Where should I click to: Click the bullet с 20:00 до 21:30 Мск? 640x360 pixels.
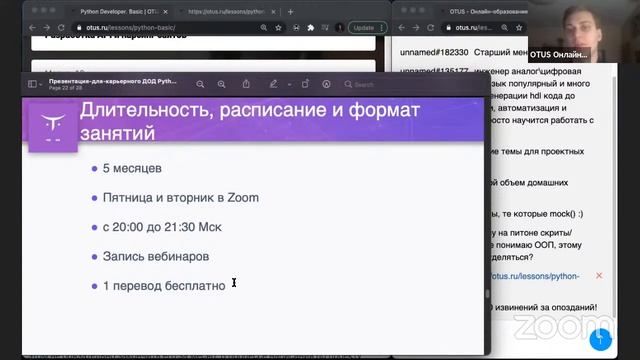click(x=162, y=227)
